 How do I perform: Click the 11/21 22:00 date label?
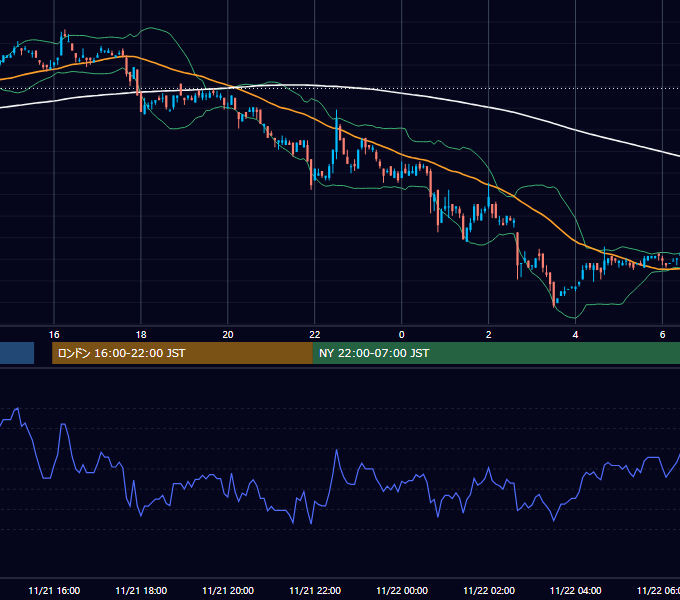click(x=315, y=590)
